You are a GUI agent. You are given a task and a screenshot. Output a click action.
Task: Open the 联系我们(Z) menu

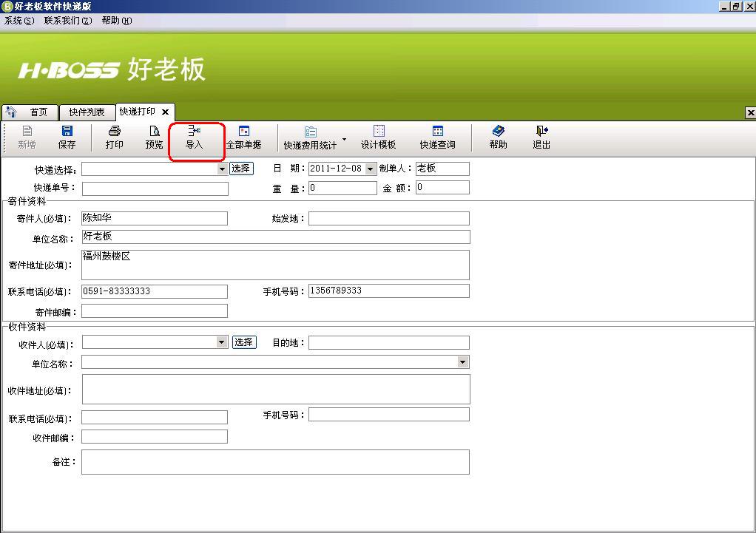[68, 21]
